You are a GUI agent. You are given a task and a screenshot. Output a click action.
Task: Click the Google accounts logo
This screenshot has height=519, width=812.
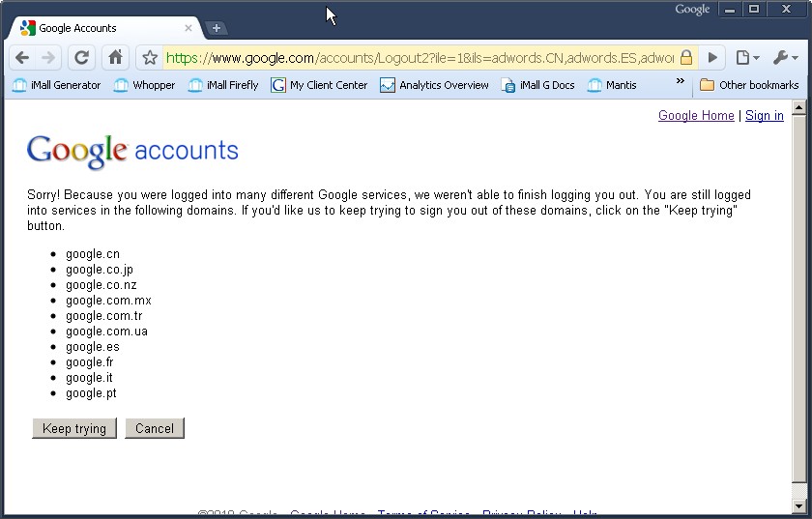pyautogui.click(x=132, y=151)
